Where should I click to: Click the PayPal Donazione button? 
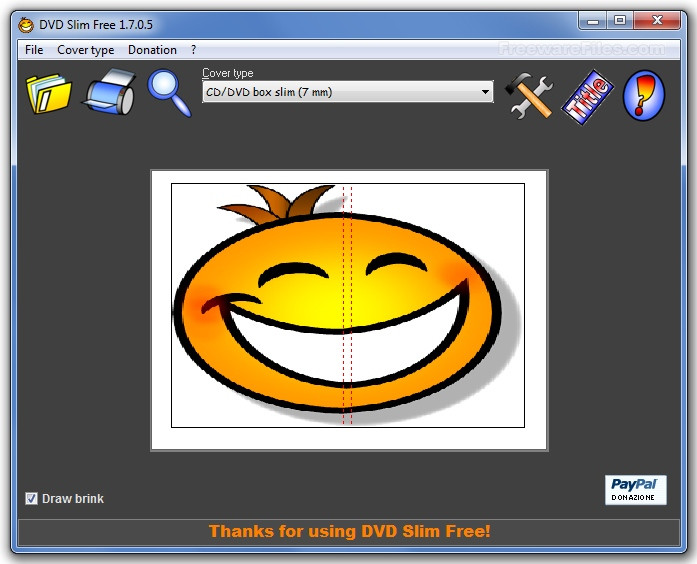636,490
